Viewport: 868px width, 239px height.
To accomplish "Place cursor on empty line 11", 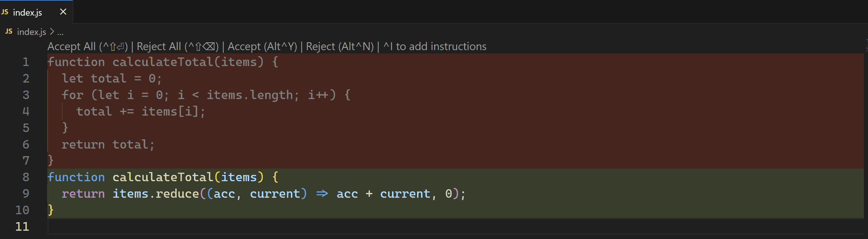I will tap(241, 227).
